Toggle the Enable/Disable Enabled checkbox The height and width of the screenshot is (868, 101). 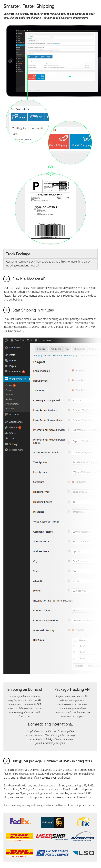[x=73, y=370]
